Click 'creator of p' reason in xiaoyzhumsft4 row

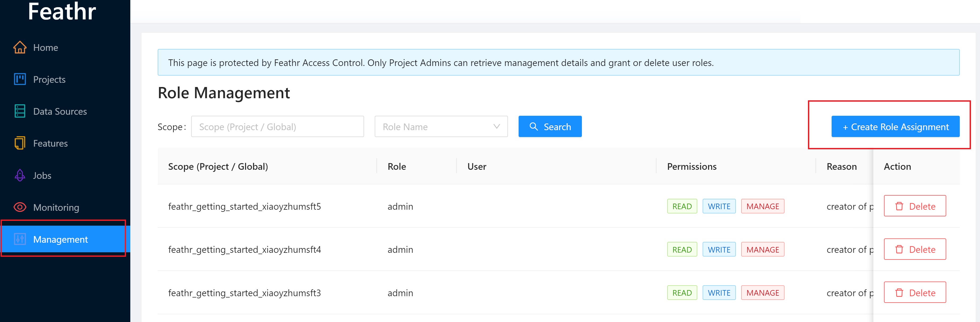tap(850, 249)
